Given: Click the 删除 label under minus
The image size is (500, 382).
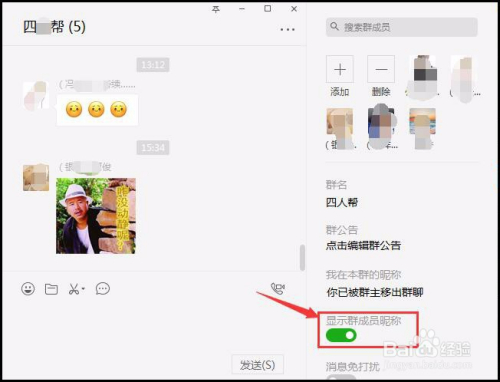Looking at the screenshot, I should point(381,92).
